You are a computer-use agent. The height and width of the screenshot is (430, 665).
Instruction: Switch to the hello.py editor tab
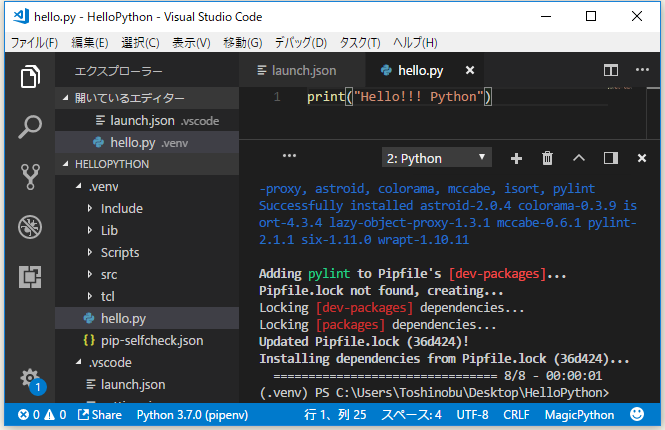[424, 70]
